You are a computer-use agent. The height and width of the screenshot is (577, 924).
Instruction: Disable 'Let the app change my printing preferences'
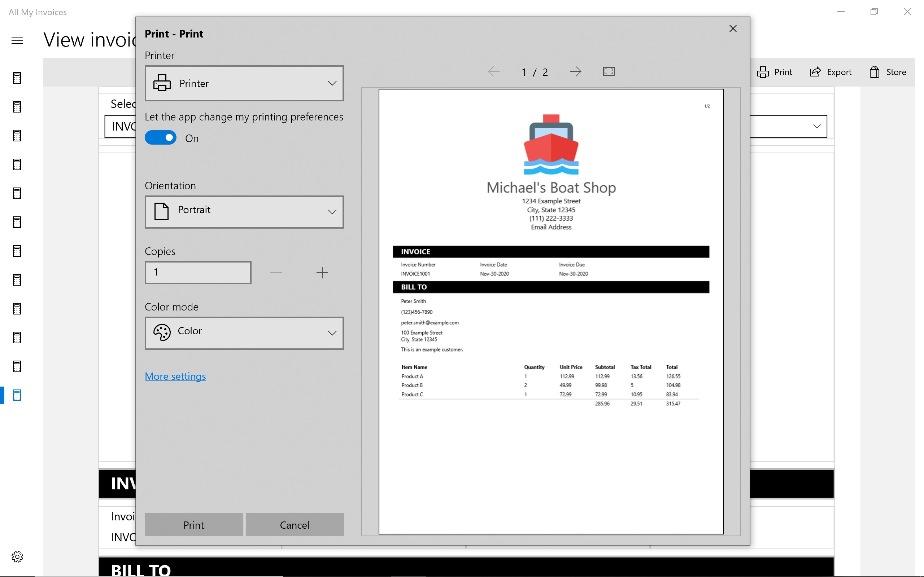click(160, 137)
